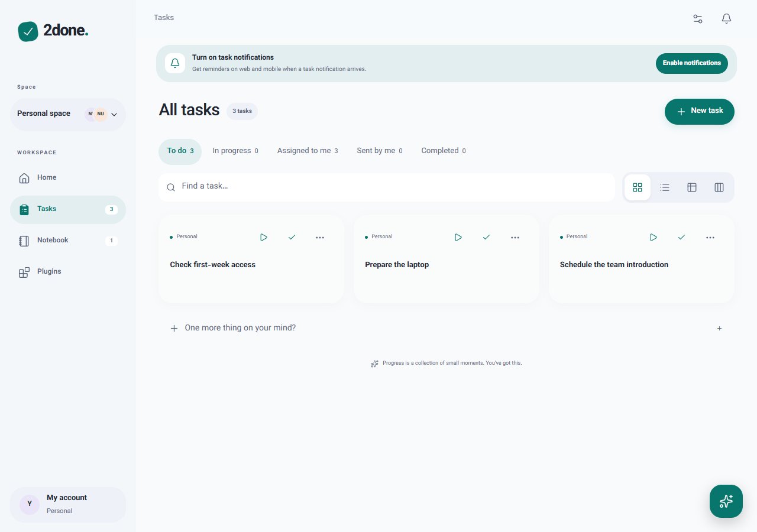Open the notifications bell in the header
The image size is (757, 532).
coord(727,18)
